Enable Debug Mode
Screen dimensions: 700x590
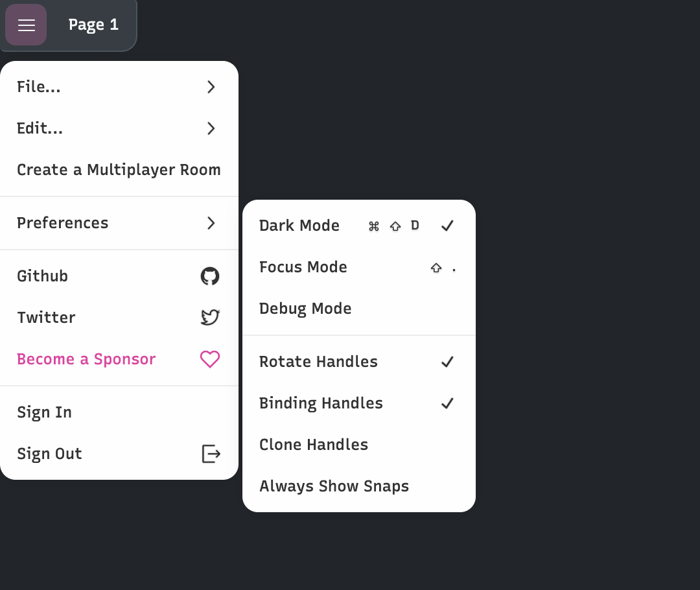[305, 309]
